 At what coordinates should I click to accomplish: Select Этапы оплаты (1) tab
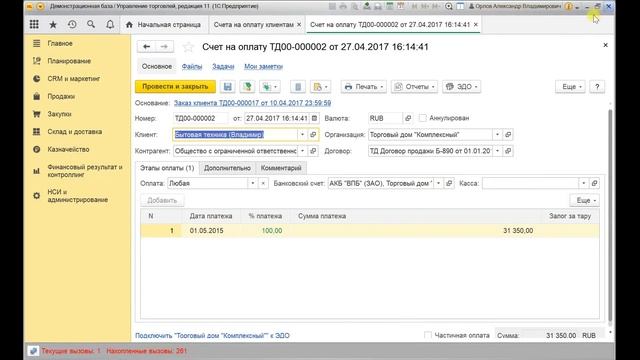pos(167,168)
